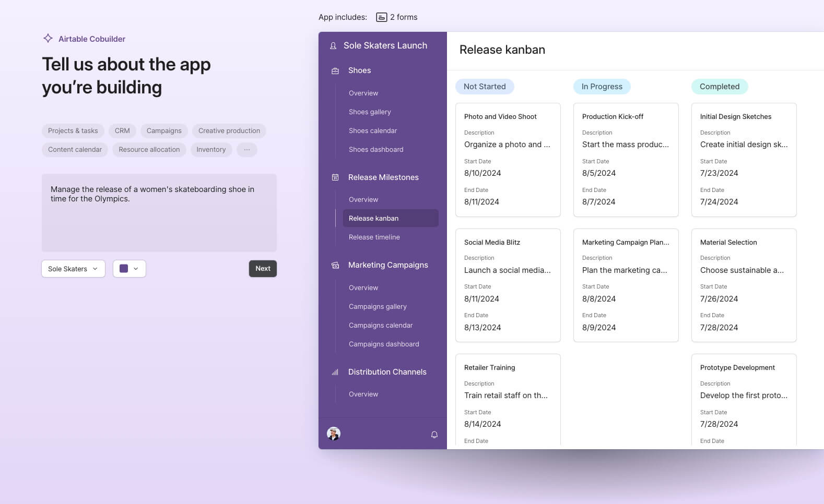This screenshot has height=504, width=824.
Task: Open the Retailer Training card
Action: (x=508, y=400)
